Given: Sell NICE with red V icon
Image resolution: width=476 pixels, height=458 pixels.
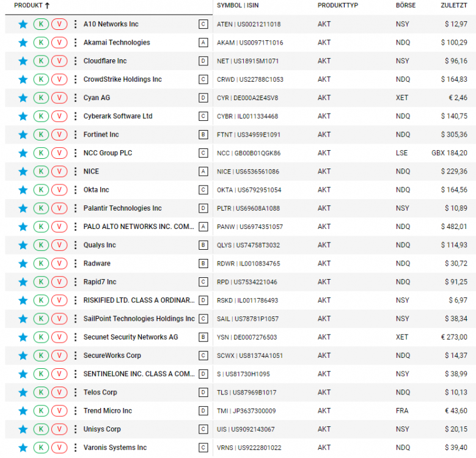Looking at the screenshot, I should tap(59, 172).
